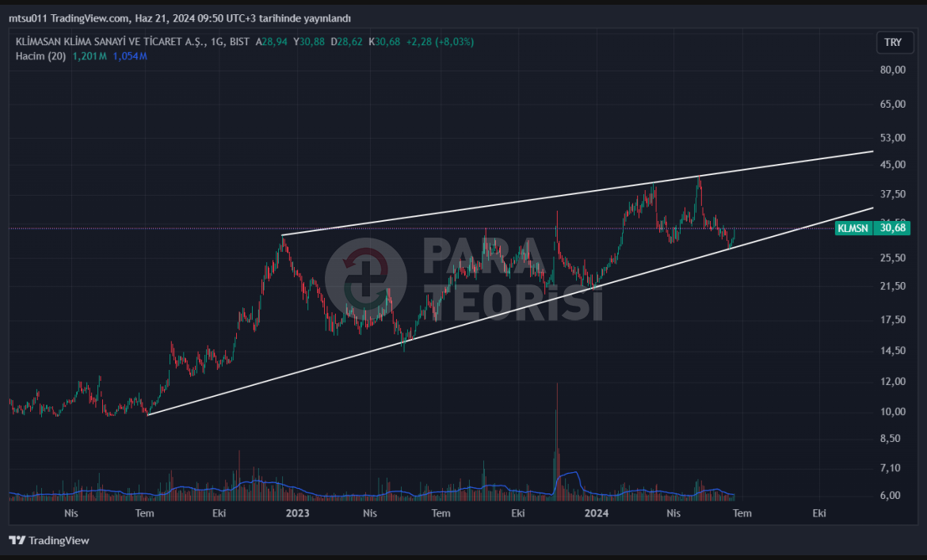Click the 10,00 price axis label
Viewport: 927px width, 560px height.
tap(893, 412)
